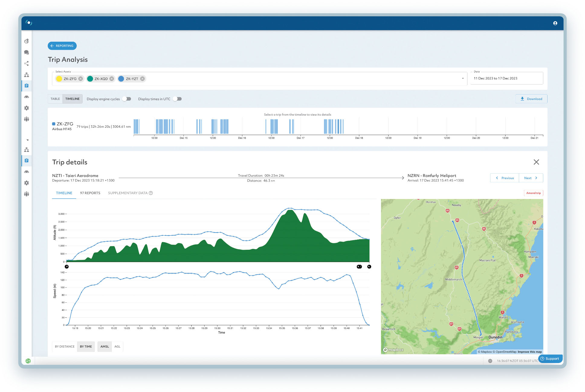Open the vehicle assets icon in sidebar
Image resolution: width=585 pixels, height=392 pixels.
tap(27, 97)
